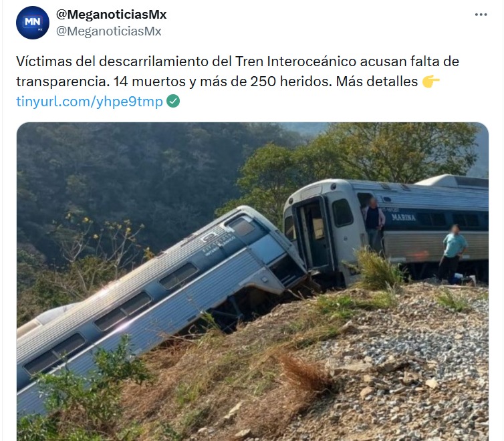Click the open door of the upright train car
504x441 pixels.
coord(313,235)
